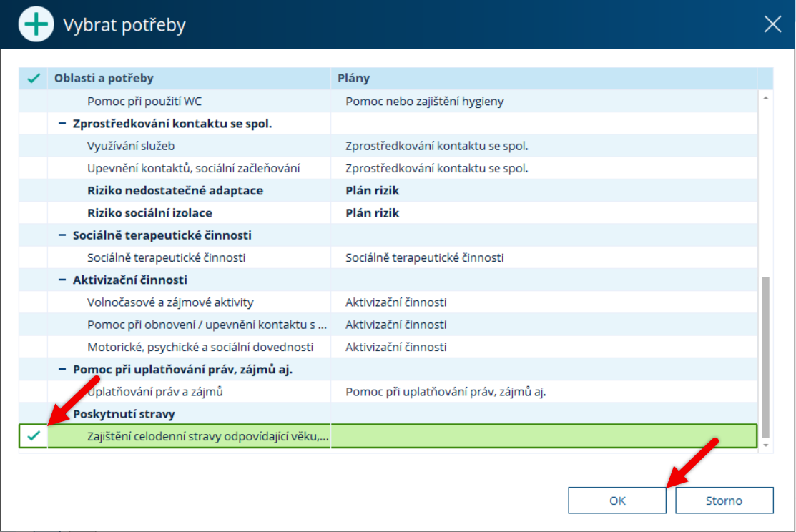Image resolution: width=796 pixels, height=532 pixels.
Task: Click the scrollbar up arrow
Action: click(x=765, y=97)
